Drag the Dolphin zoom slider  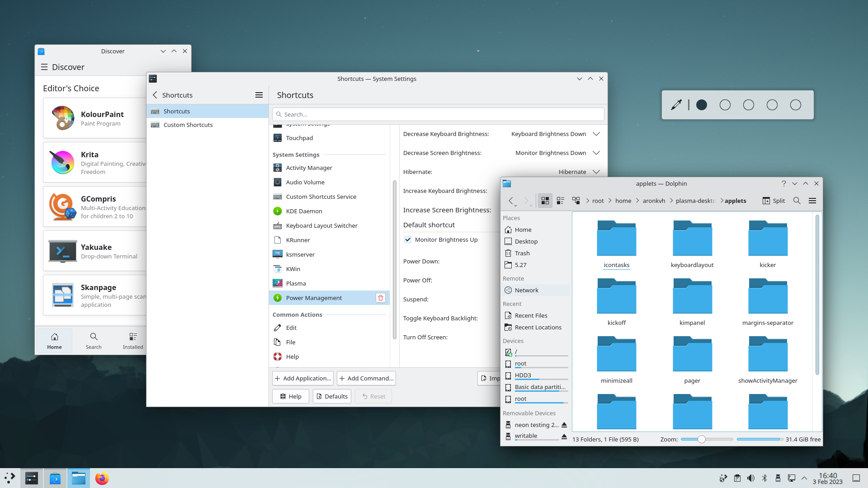pyautogui.click(x=701, y=439)
